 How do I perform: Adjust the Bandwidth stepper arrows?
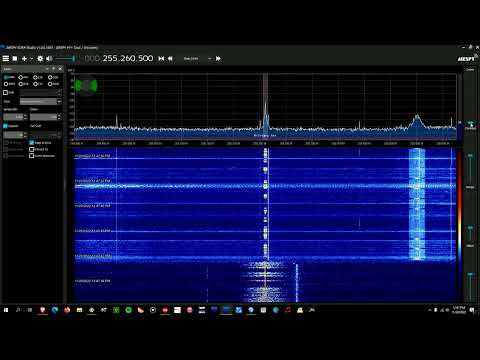26,117
